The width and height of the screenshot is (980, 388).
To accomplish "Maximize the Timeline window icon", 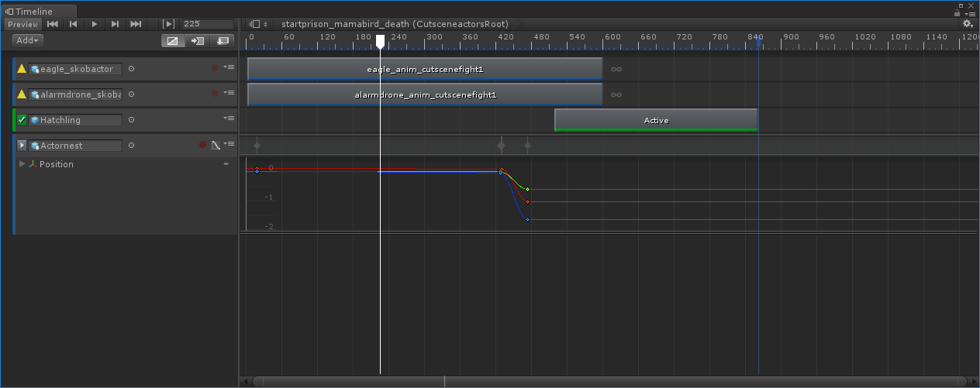I will 961,5.
